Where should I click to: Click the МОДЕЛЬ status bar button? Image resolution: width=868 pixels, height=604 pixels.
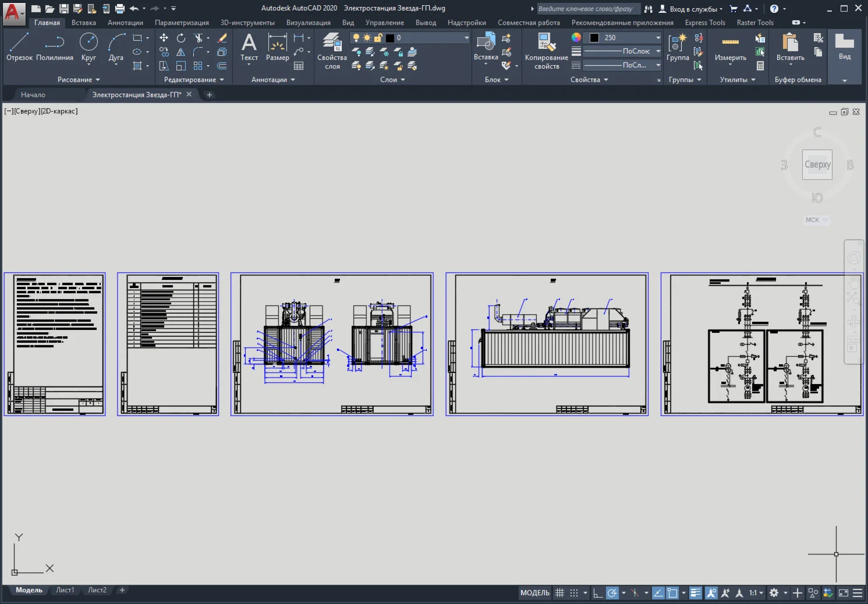534,593
